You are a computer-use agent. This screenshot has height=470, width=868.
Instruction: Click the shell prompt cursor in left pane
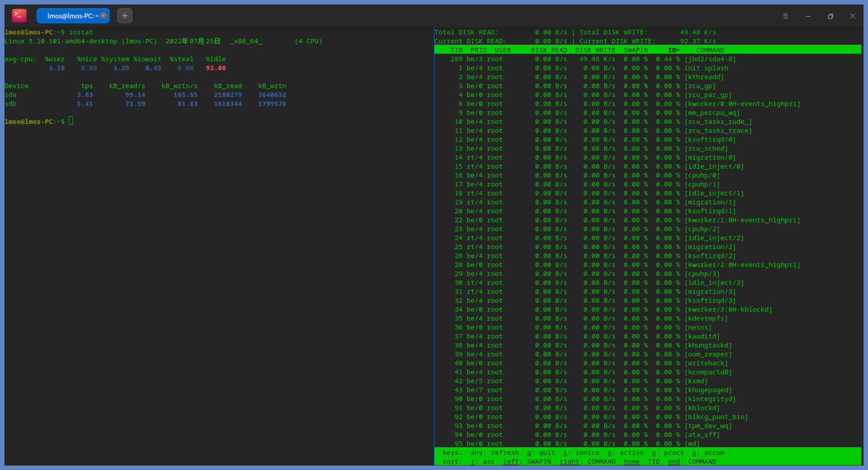[71, 121]
